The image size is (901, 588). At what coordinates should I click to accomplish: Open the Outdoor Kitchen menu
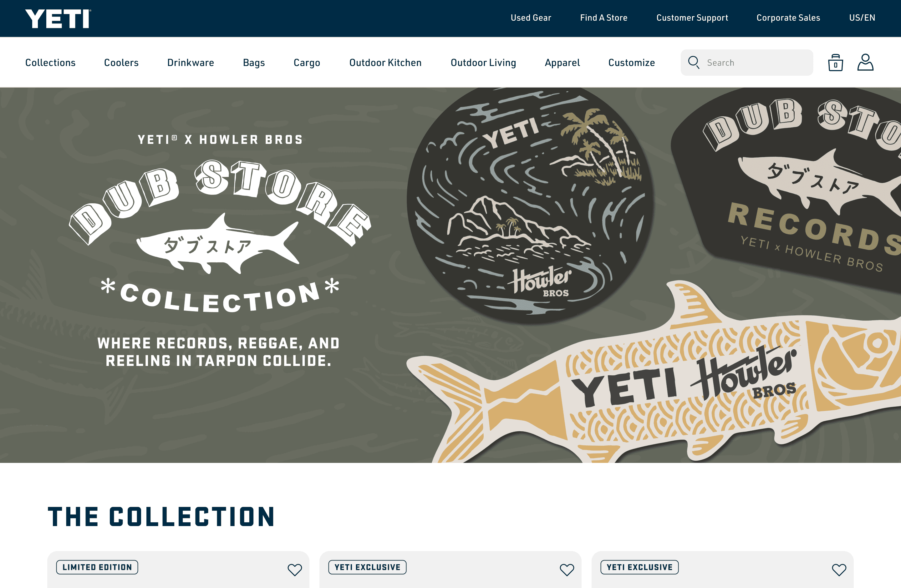(x=385, y=63)
